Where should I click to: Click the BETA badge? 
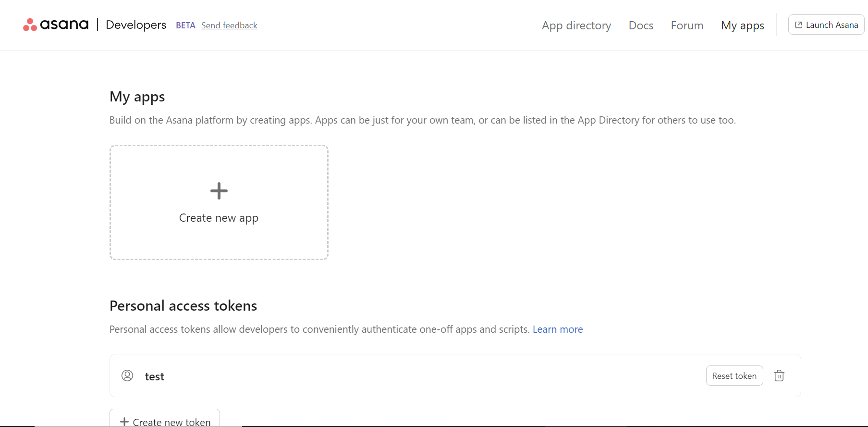(185, 25)
